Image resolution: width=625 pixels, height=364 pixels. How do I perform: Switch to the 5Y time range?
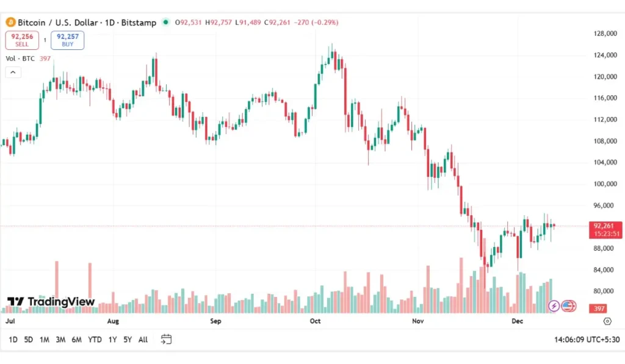(x=127, y=340)
